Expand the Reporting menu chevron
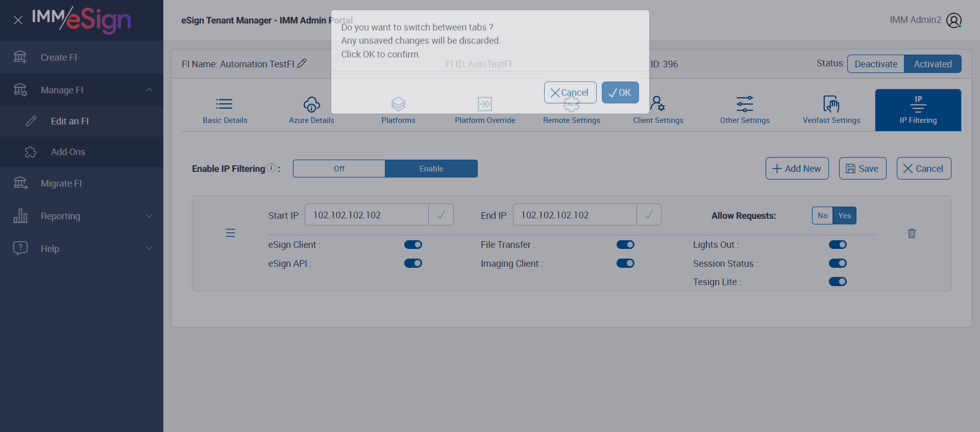 (x=149, y=216)
